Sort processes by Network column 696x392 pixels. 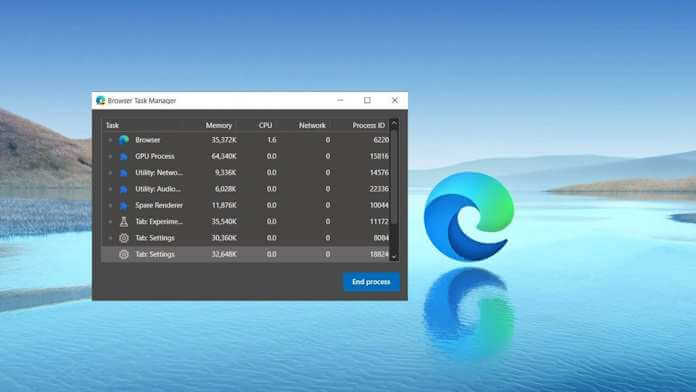[312, 125]
